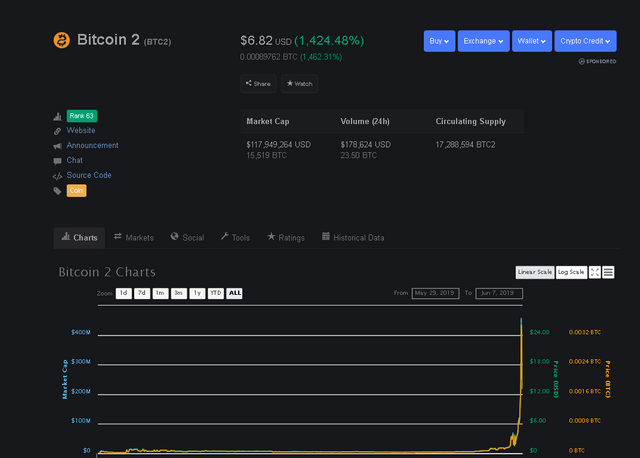Switch to the Charts tab
Screen dimensions: 640x458
80,238
